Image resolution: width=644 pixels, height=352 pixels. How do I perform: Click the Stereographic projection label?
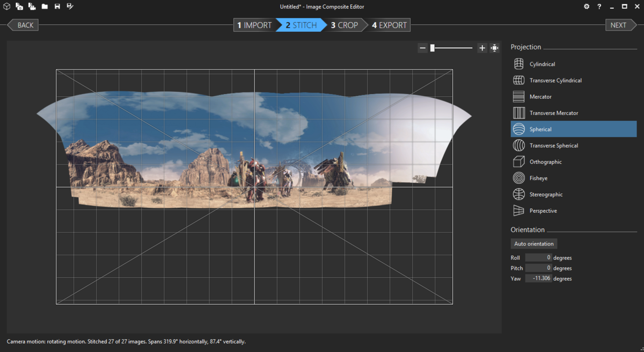click(546, 194)
